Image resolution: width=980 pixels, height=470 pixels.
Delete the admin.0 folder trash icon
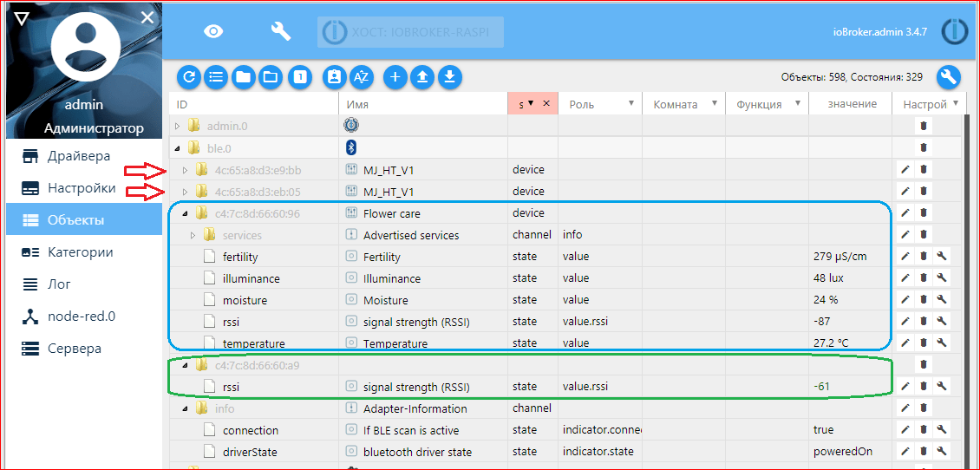[923, 126]
